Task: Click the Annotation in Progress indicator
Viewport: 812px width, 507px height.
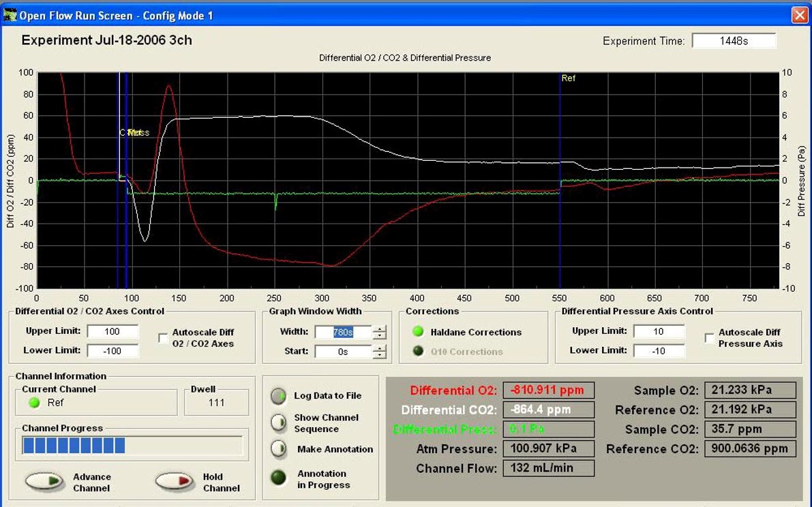Action: [x=278, y=479]
